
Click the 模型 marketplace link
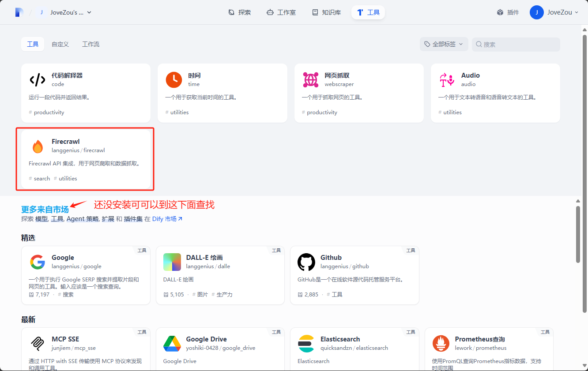pyautogui.click(x=41, y=219)
